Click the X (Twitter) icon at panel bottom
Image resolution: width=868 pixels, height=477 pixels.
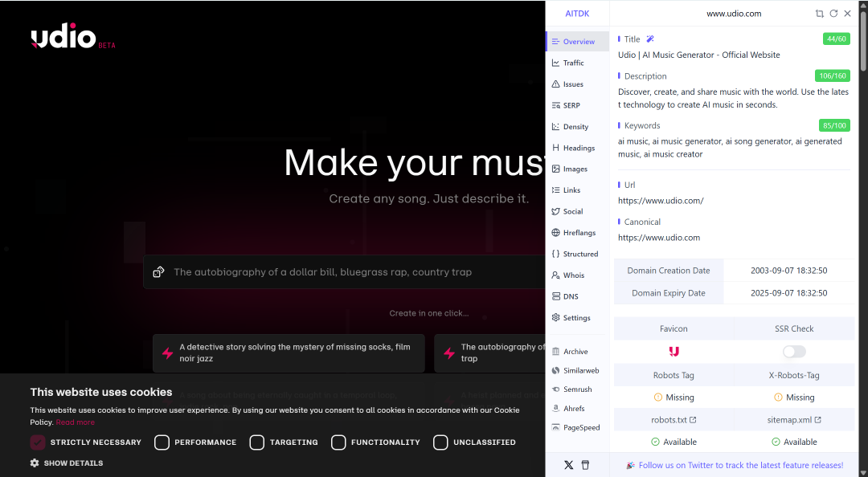568,465
